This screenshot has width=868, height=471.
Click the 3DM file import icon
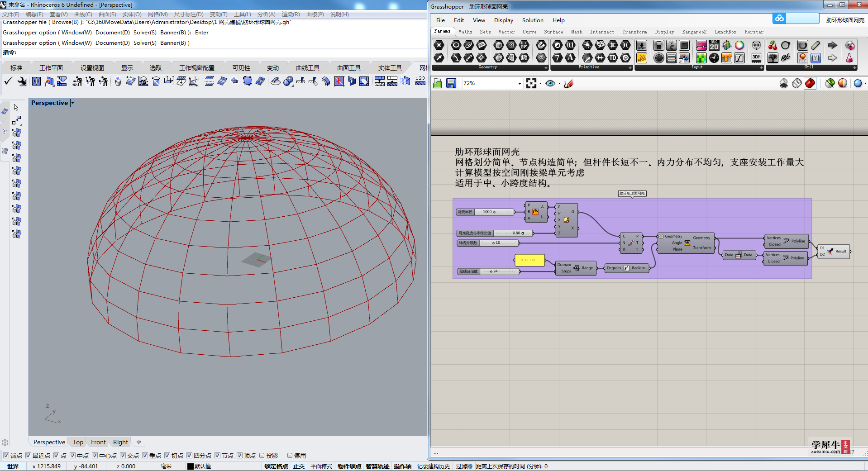tap(756, 57)
